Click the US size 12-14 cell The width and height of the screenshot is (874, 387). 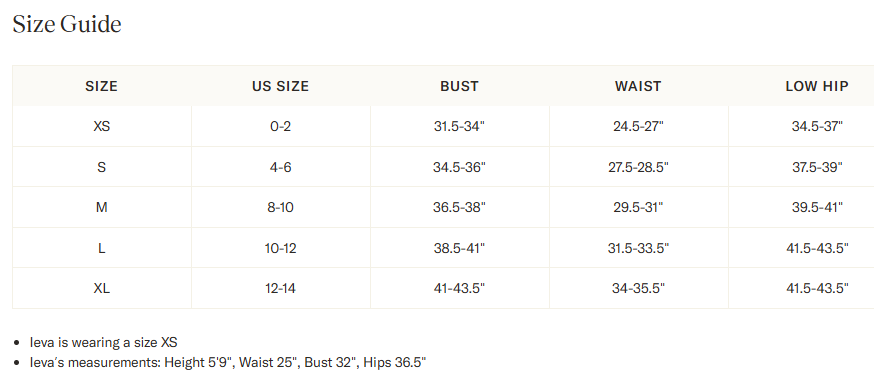(281, 288)
